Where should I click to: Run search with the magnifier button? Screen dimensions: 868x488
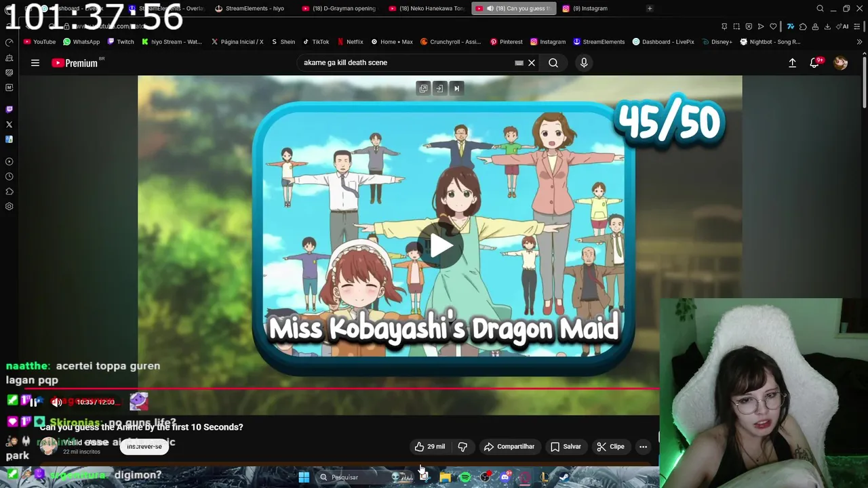tap(553, 63)
